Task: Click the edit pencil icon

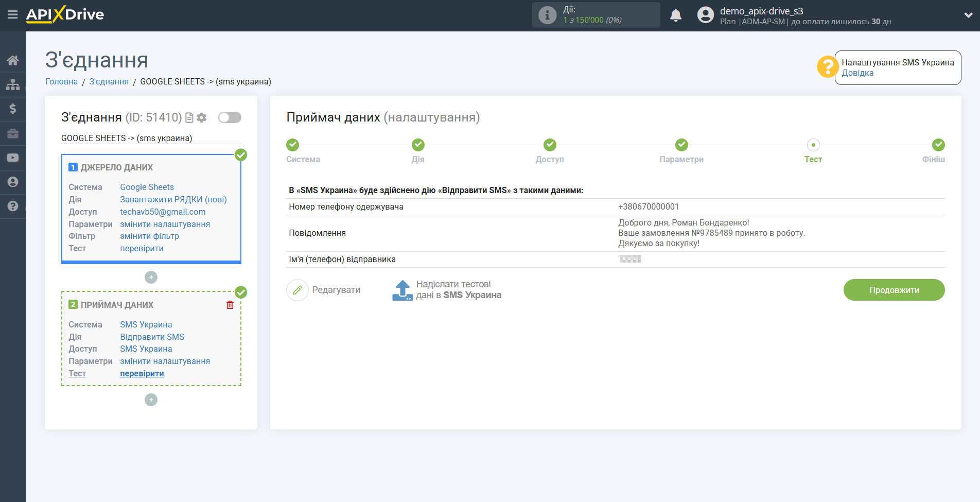Action: [297, 290]
